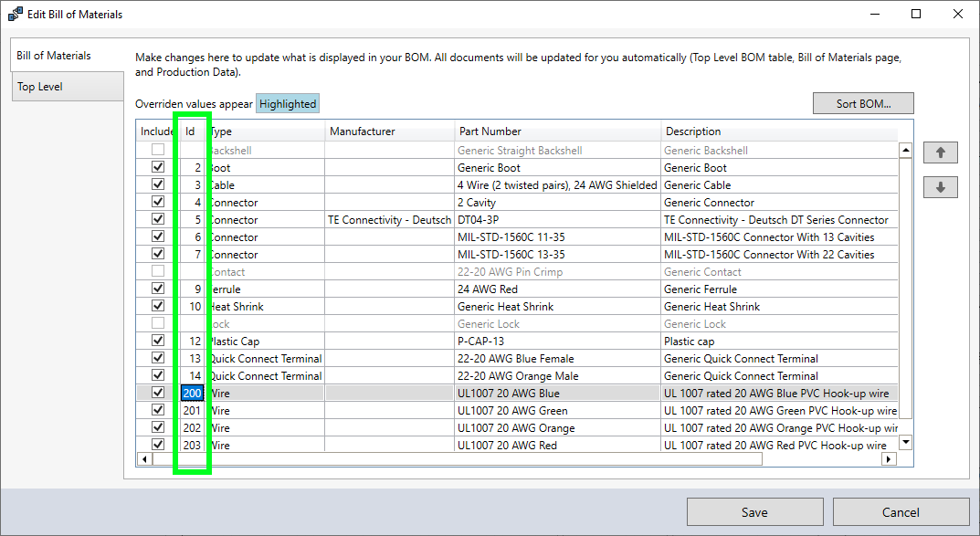
Task: Uncheck Include for Generic Boot row
Action: pyautogui.click(x=158, y=167)
